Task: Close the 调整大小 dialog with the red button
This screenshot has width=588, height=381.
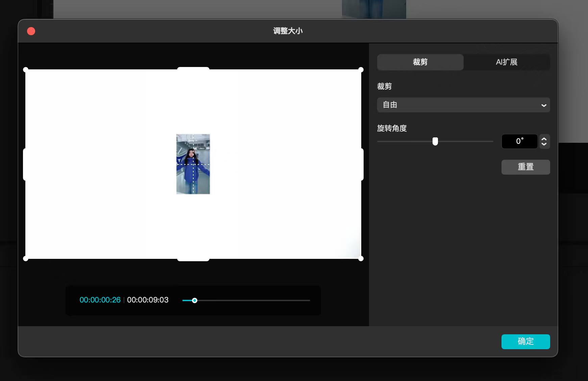Action: (x=31, y=31)
